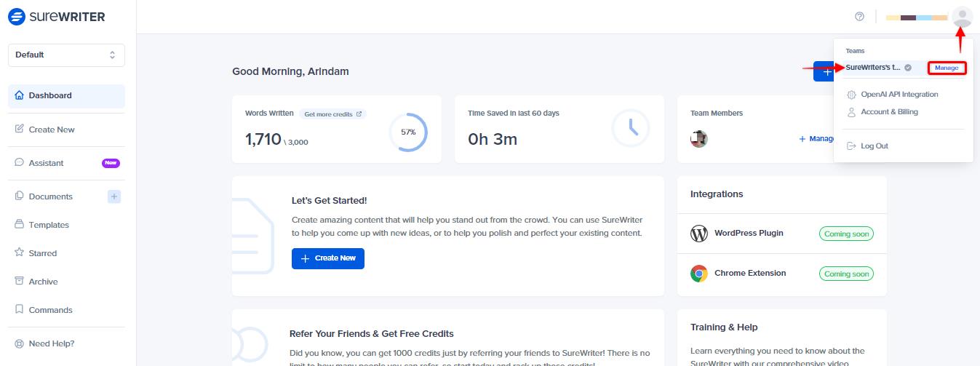Screen dimensions: 980x366
Task: Click the SureWriter logo
Action: pos(57,17)
